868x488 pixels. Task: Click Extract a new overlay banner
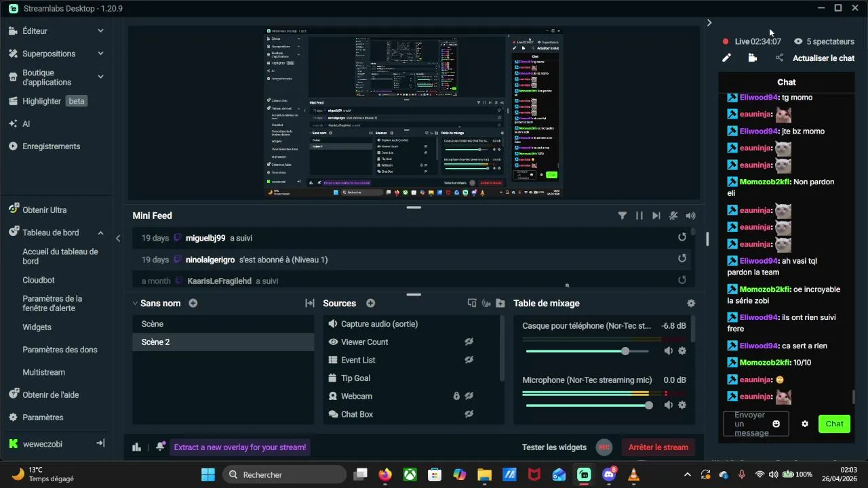[240, 447]
